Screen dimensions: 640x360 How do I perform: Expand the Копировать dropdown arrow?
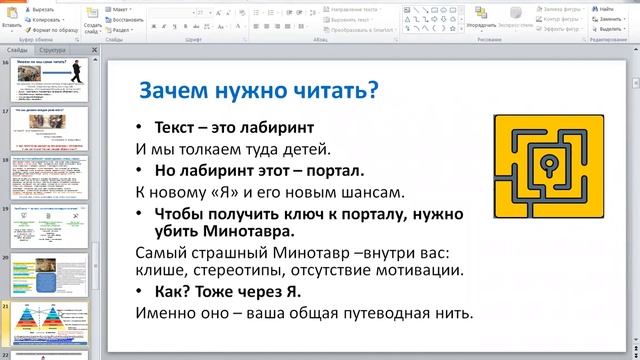coord(63,20)
